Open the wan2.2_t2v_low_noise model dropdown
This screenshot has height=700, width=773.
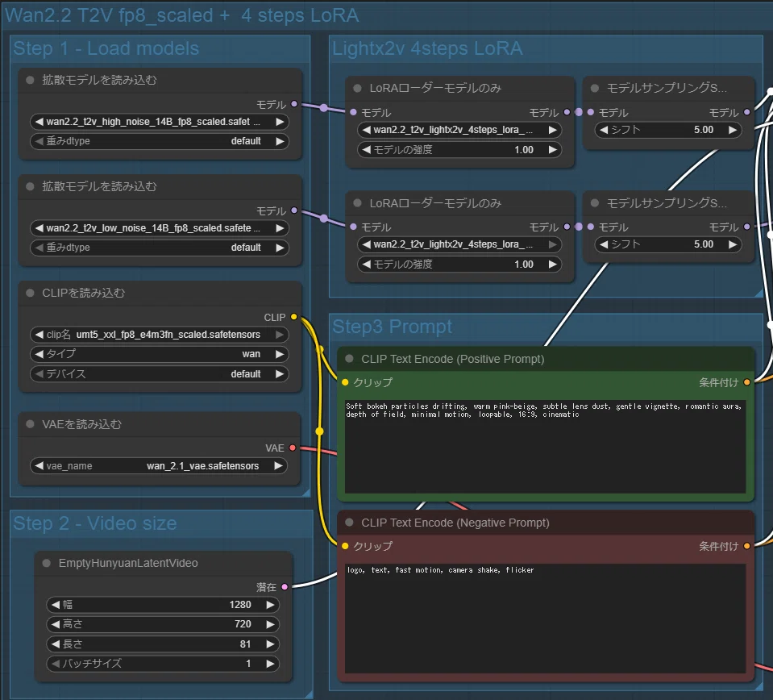click(x=160, y=228)
